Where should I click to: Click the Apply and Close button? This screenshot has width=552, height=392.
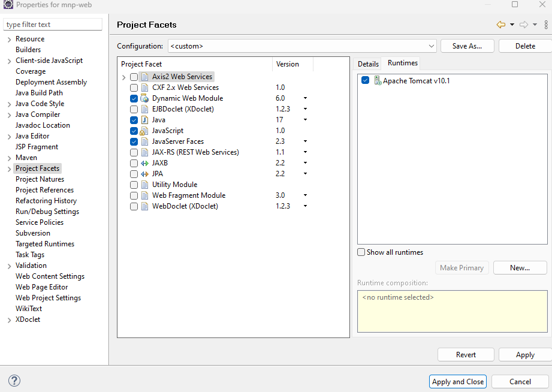pyautogui.click(x=458, y=381)
